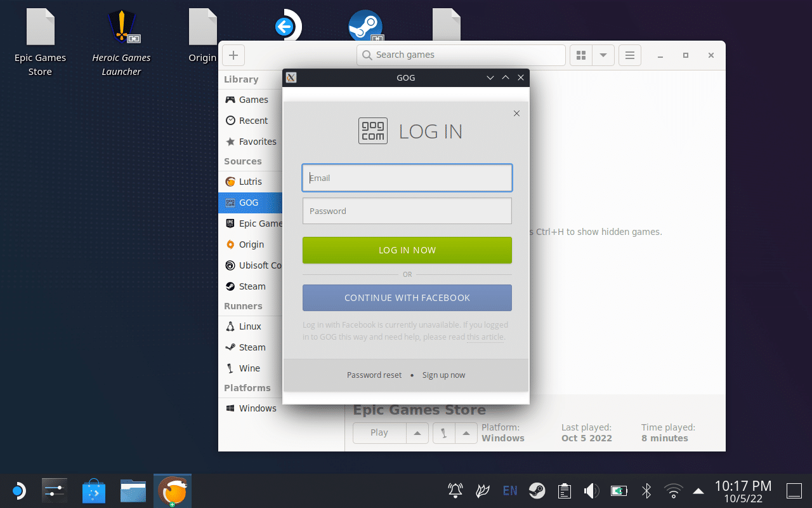The width and height of the screenshot is (812, 508).
Task: Open Epic Games Store desktop shortcut
Action: pyautogui.click(x=40, y=43)
